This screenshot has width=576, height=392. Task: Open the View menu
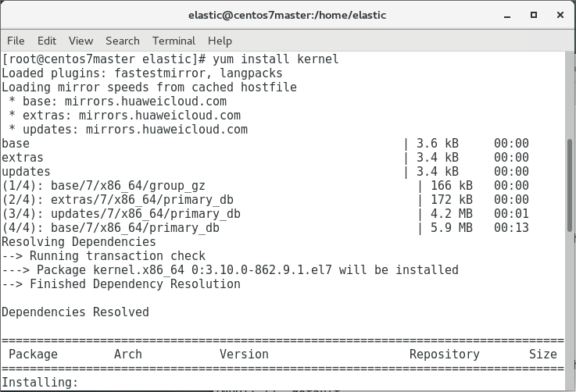click(80, 41)
